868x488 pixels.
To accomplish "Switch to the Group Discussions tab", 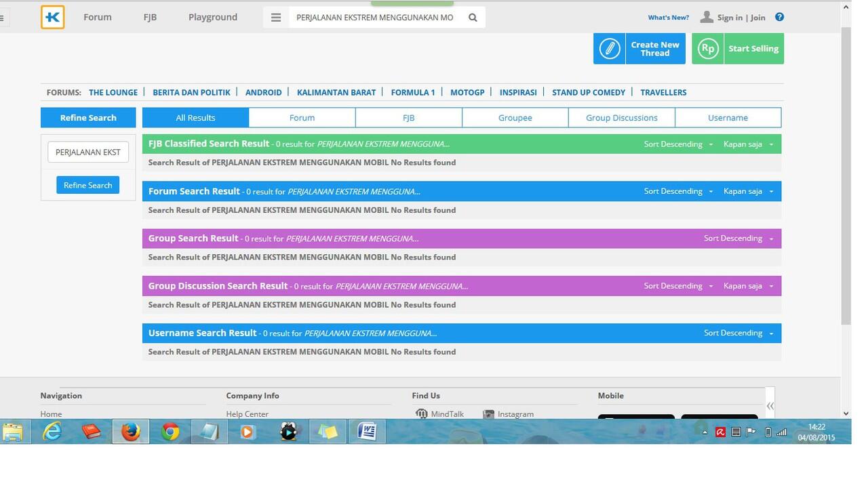I will 622,117.
